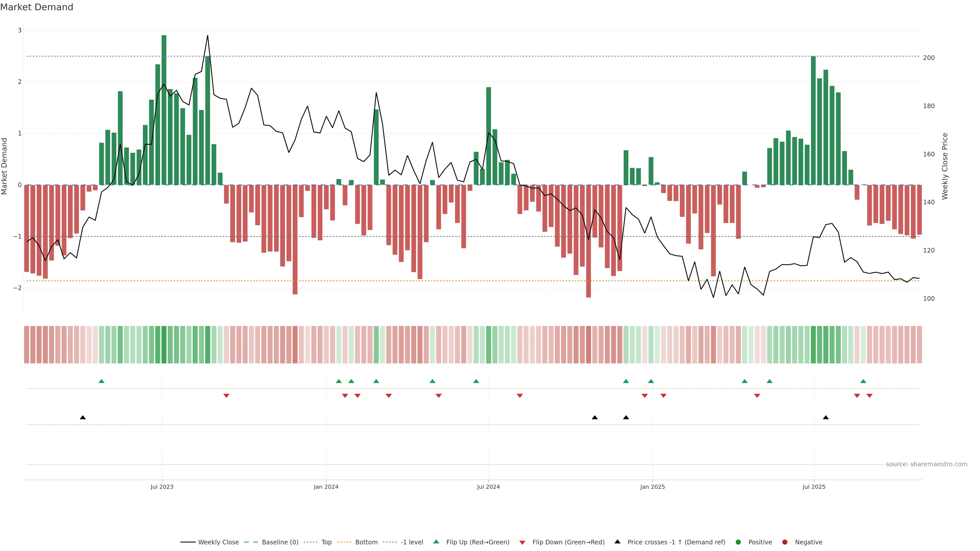Click the first green flip-up marker before Jul 2023

(x=101, y=381)
